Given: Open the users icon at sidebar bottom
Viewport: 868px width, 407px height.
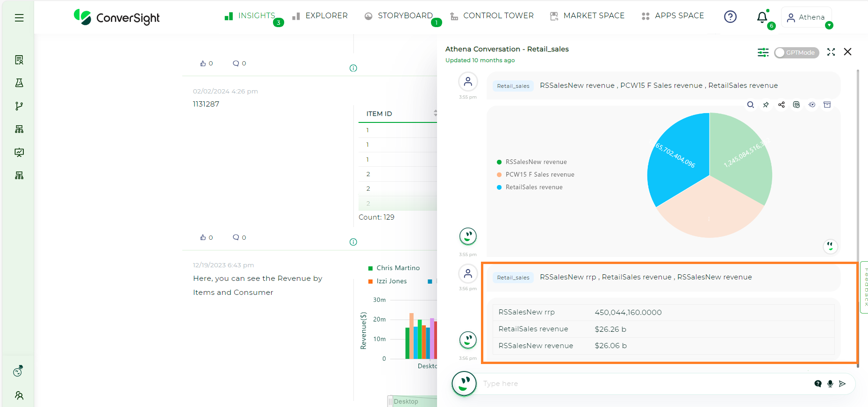Looking at the screenshot, I should (x=19, y=395).
